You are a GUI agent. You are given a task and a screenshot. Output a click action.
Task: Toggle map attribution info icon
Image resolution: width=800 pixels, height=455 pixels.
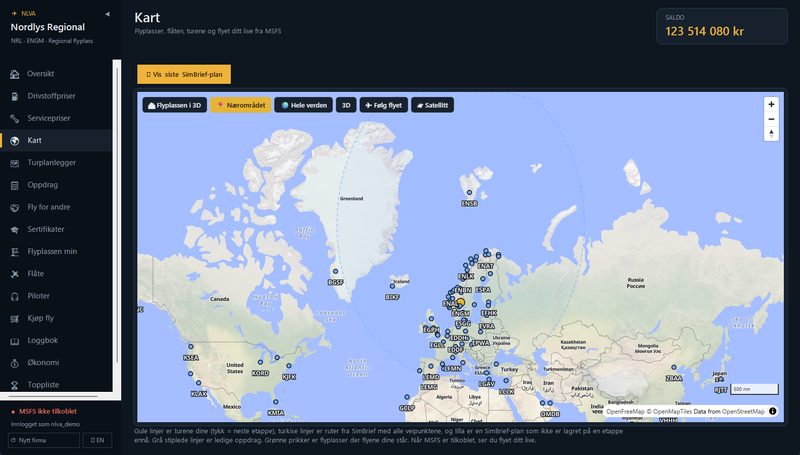[x=772, y=411]
